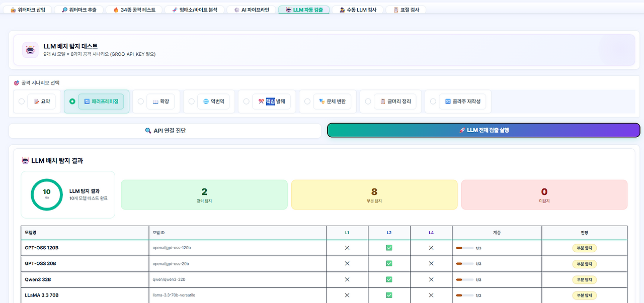Click the LLM 자동 검출 tab
The height and width of the screenshot is (303, 644).
point(304,10)
